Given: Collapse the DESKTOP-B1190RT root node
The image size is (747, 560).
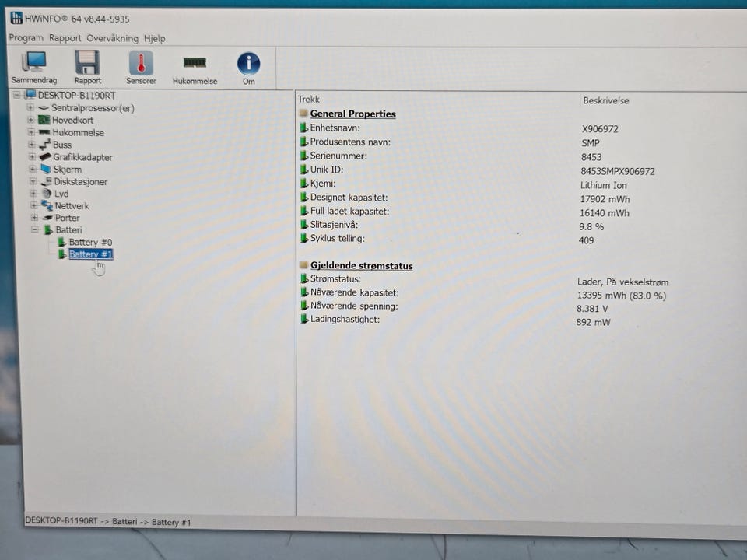Looking at the screenshot, I should (16, 95).
